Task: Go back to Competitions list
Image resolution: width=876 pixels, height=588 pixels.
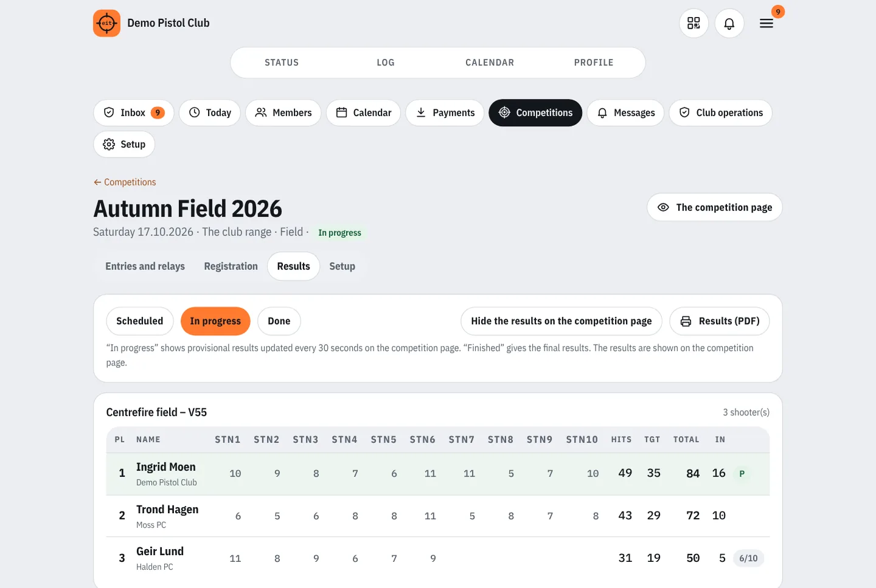Action: coord(125,182)
